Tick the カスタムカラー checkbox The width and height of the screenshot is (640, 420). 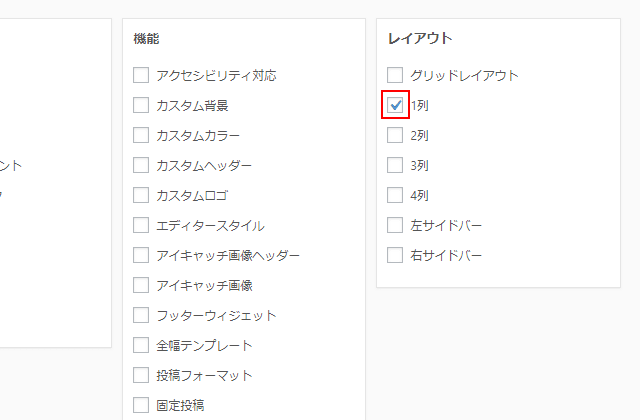[141, 135]
